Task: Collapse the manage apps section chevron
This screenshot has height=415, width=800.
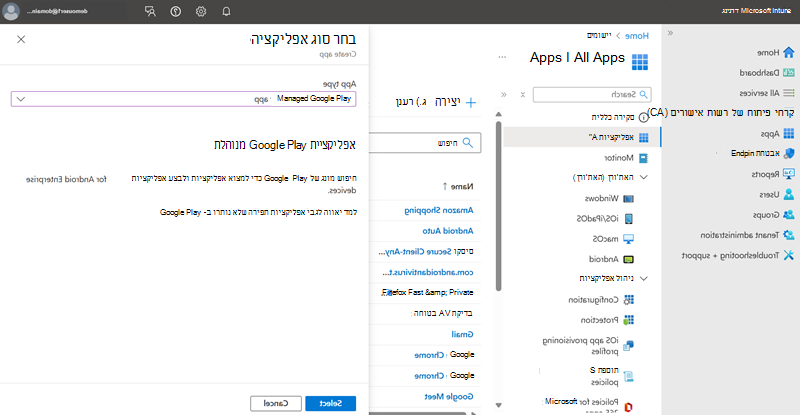Action: click(x=644, y=278)
